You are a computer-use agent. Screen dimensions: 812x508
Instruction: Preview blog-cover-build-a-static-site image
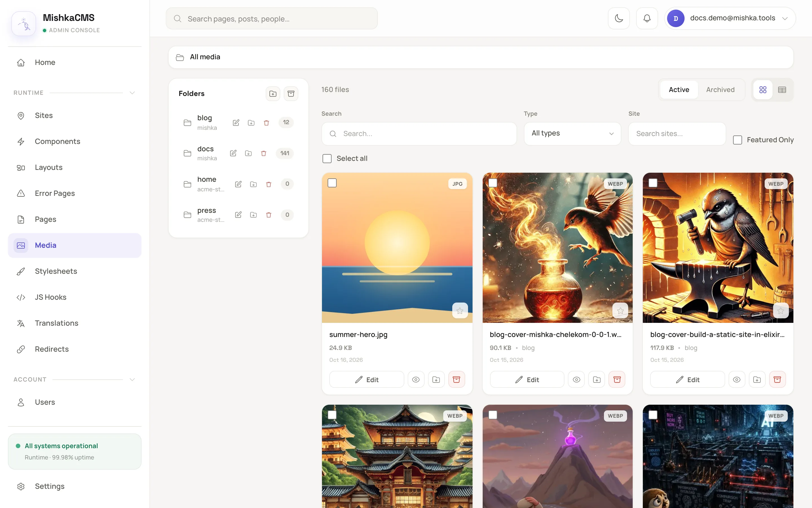(x=737, y=380)
